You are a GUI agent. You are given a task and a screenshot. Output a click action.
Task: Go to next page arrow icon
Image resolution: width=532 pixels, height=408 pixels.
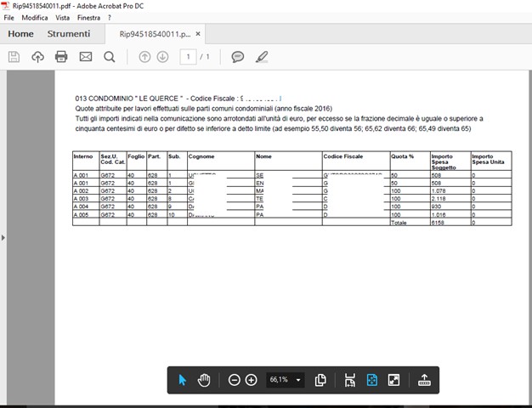(163, 57)
